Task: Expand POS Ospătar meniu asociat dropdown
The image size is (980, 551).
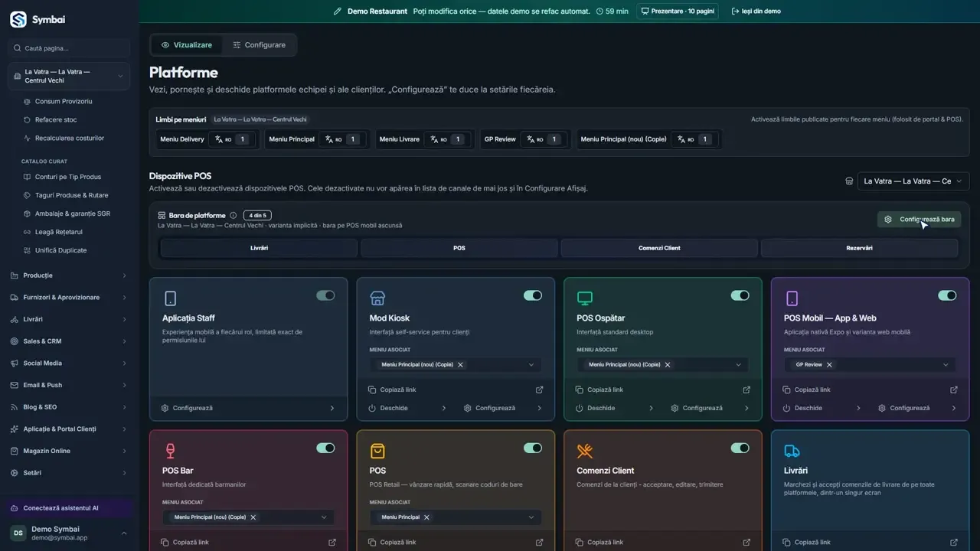Action: click(x=739, y=365)
